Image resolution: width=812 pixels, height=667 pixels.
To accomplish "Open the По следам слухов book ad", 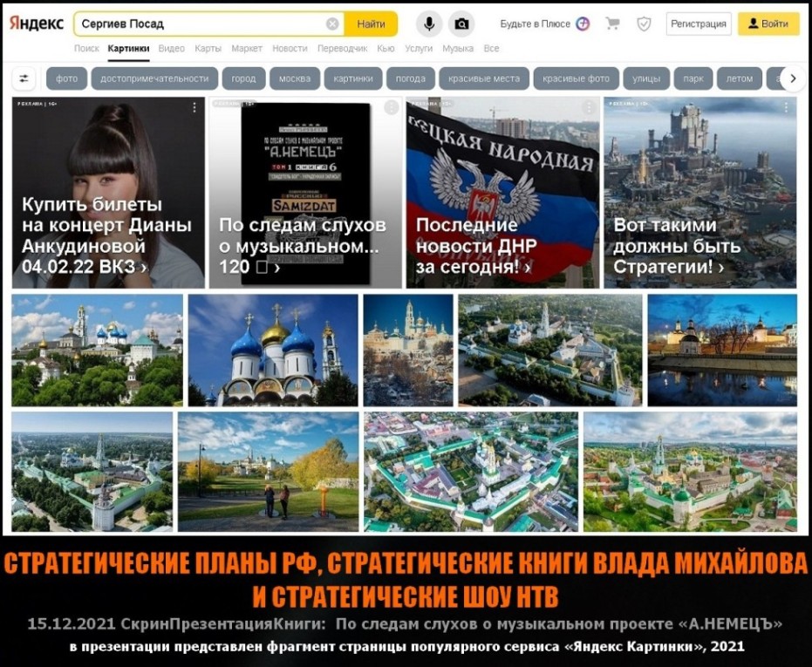I will pyautogui.click(x=305, y=192).
